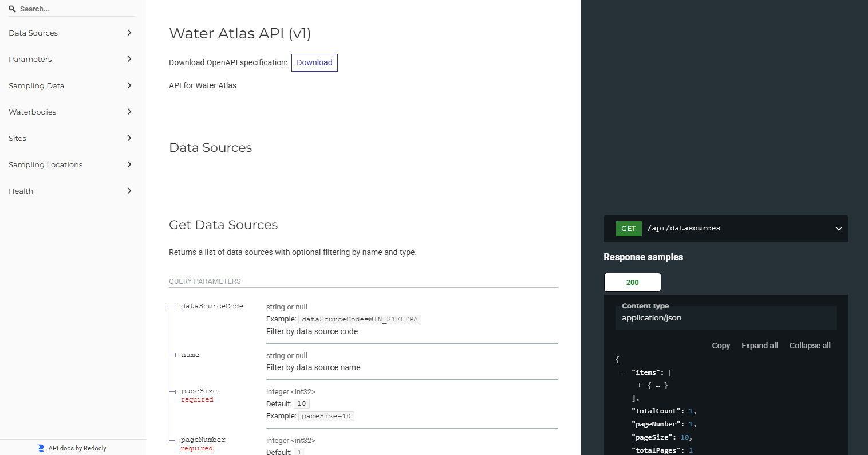
Task: Click Collapse all in response sample
Action: point(810,346)
